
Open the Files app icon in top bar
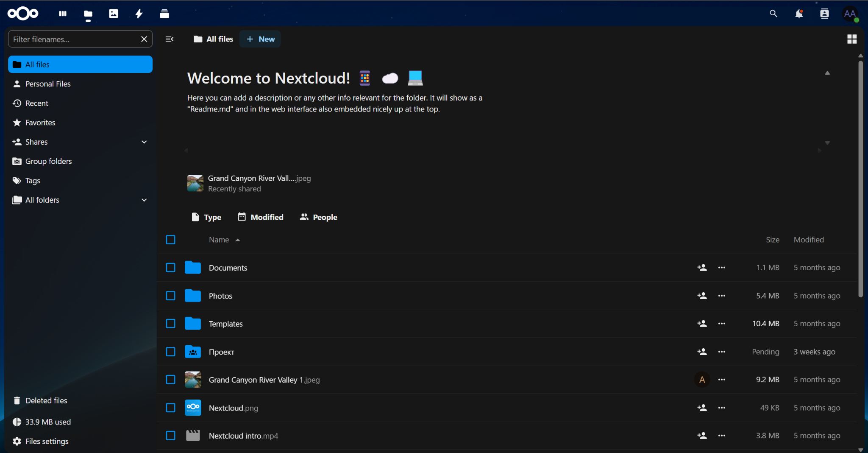pyautogui.click(x=88, y=14)
